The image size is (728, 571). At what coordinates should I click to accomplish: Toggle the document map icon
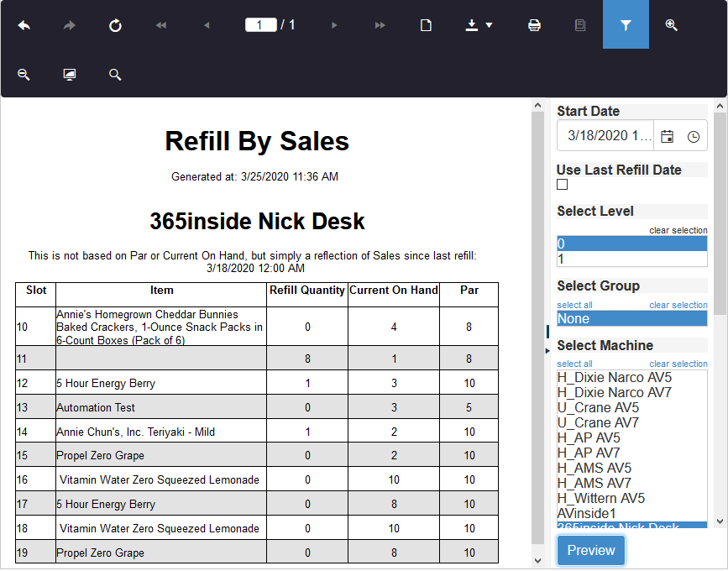point(580,25)
